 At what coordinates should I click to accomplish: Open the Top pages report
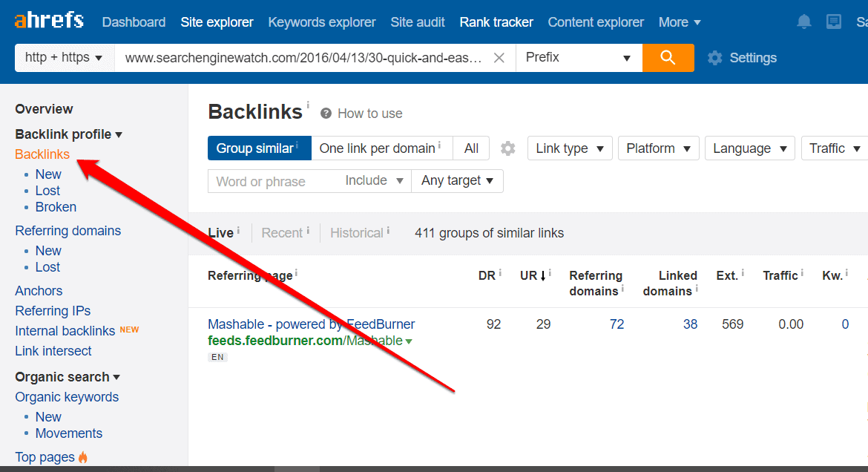pos(45,457)
